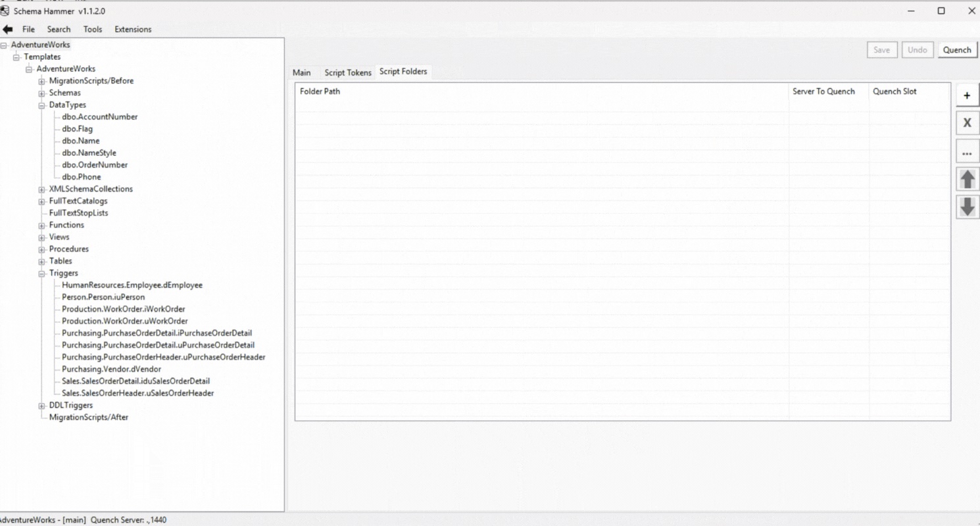Image resolution: width=980 pixels, height=526 pixels.
Task: Move the folder up with the up-arrow icon
Action: tap(967, 178)
